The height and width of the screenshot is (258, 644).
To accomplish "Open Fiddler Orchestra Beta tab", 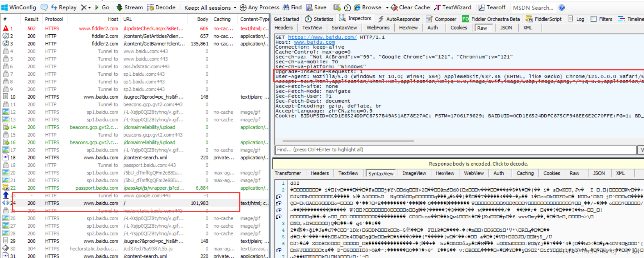I will [491, 19].
